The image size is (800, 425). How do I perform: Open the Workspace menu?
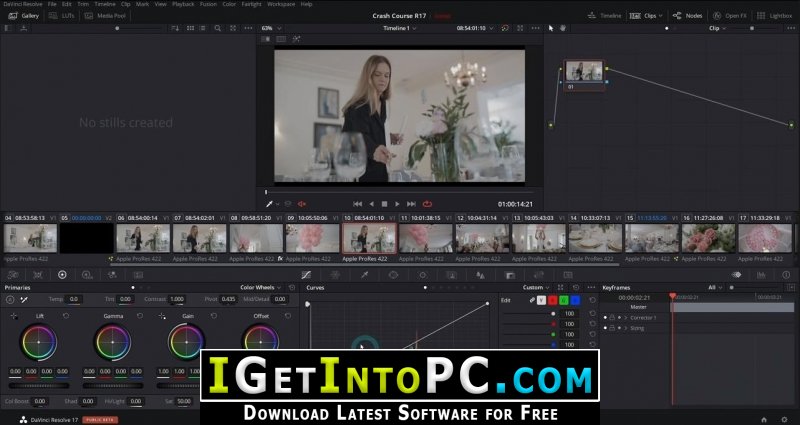[281, 4]
